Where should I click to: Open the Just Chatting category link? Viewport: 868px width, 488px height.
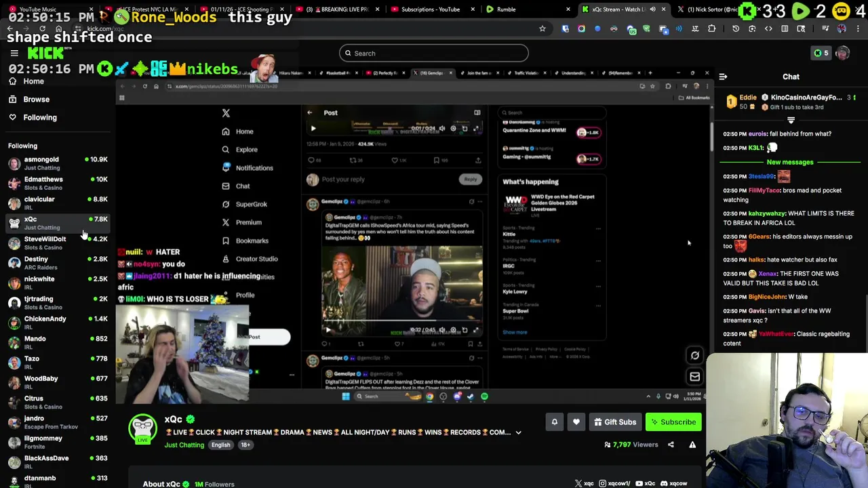coord(184,445)
